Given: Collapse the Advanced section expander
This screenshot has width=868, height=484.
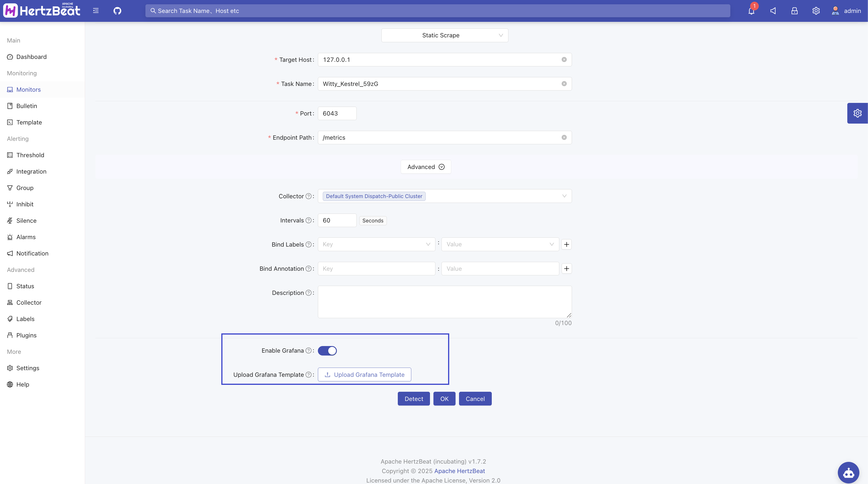Looking at the screenshot, I should pyautogui.click(x=426, y=167).
